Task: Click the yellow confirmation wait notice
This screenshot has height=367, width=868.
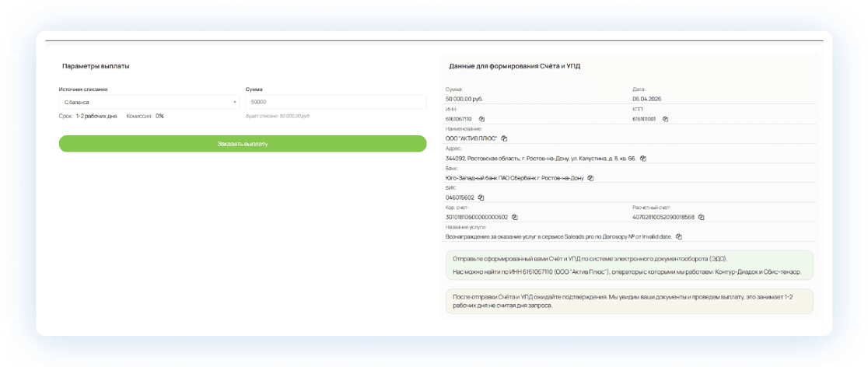Action: point(630,301)
